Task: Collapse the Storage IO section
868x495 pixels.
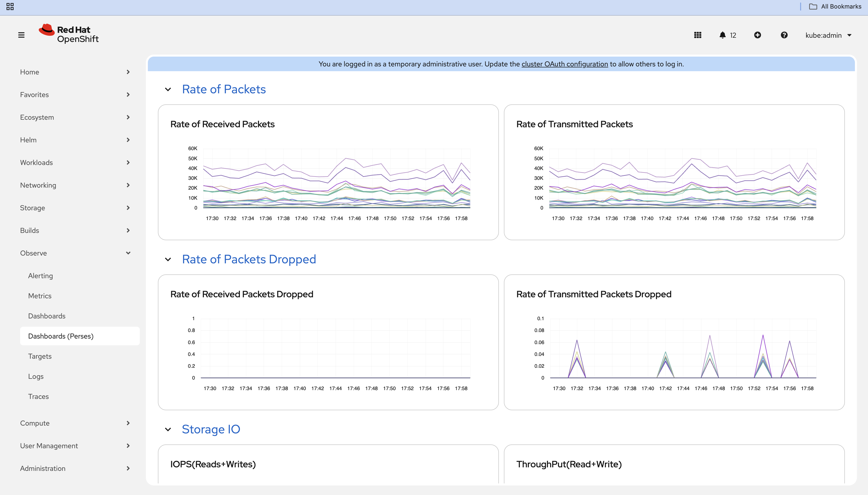Action: [168, 429]
